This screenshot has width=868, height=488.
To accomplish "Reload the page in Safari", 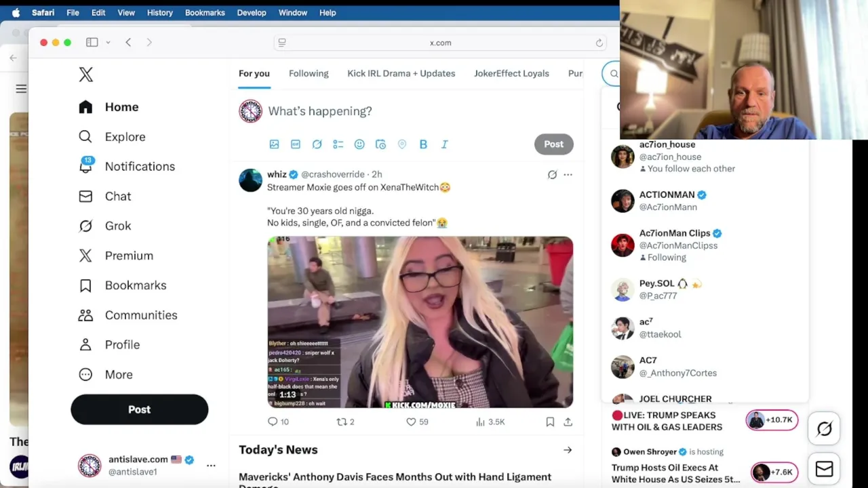I will coord(599,43).
